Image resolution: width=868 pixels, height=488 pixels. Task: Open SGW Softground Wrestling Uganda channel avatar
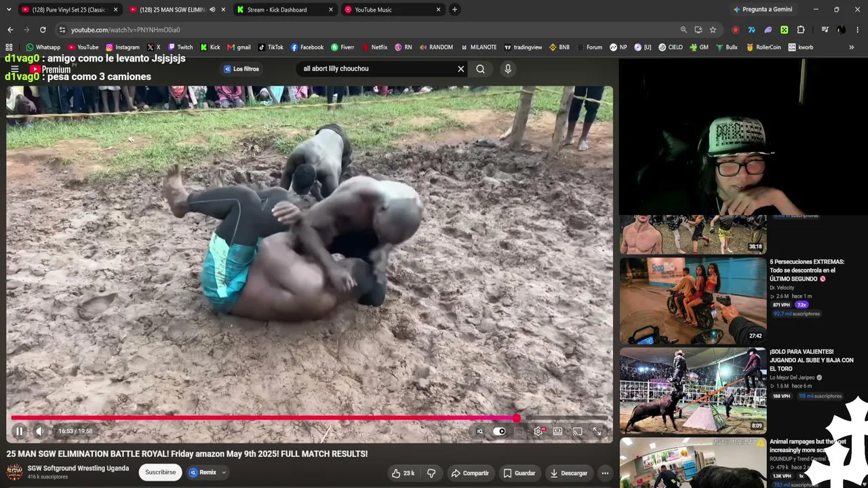point(14,472)
